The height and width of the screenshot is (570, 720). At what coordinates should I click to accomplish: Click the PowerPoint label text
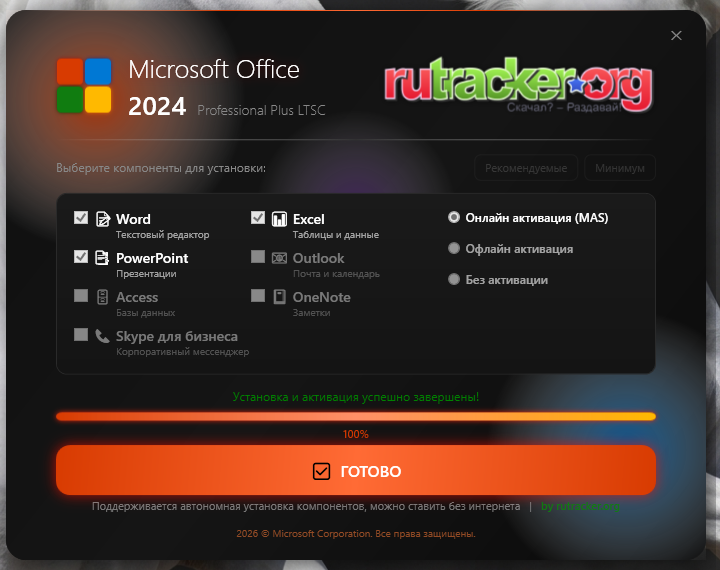click(x=152, y=258)
